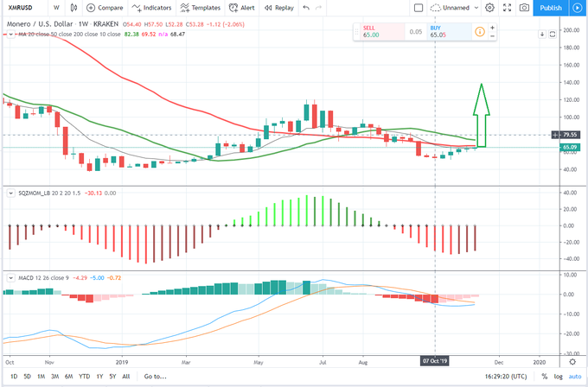Open the Unnamed chart layout dropdown

455,8
